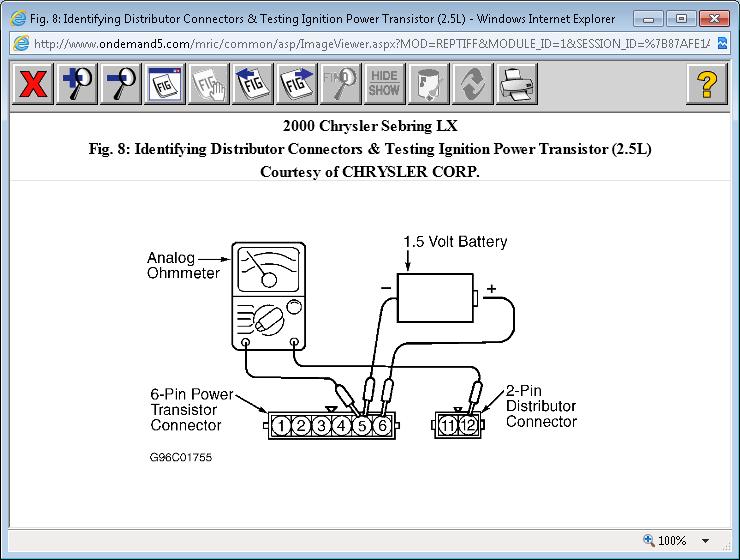
Task: Click pin 1 on the transistor connector
Action: (x=281, y=426)
